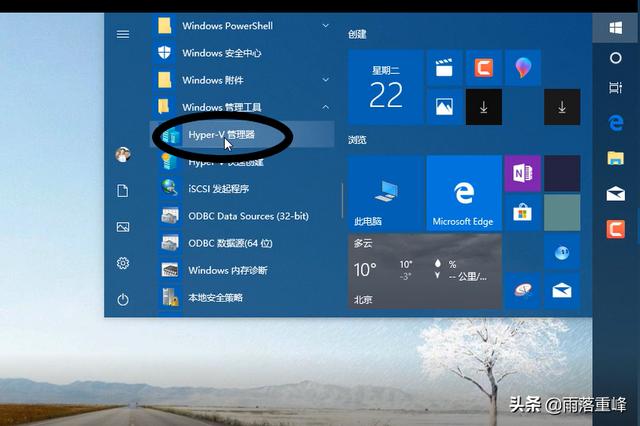Open the tile left of Mail tile
The image size is (640, 426).
click(x=522, y=291)
